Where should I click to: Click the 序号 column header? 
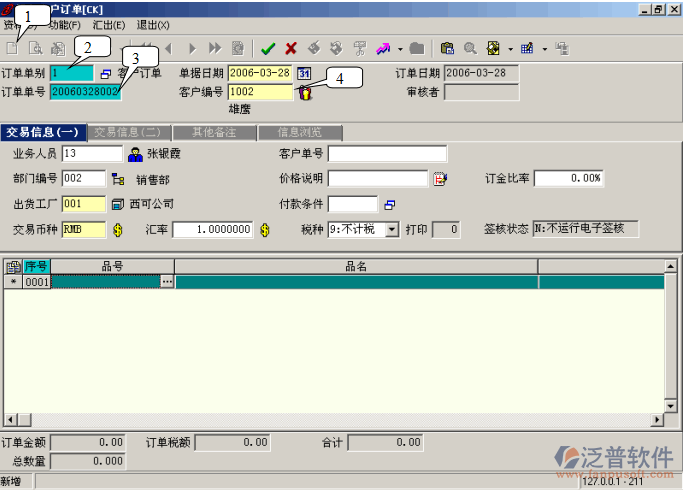coord(36,267)
